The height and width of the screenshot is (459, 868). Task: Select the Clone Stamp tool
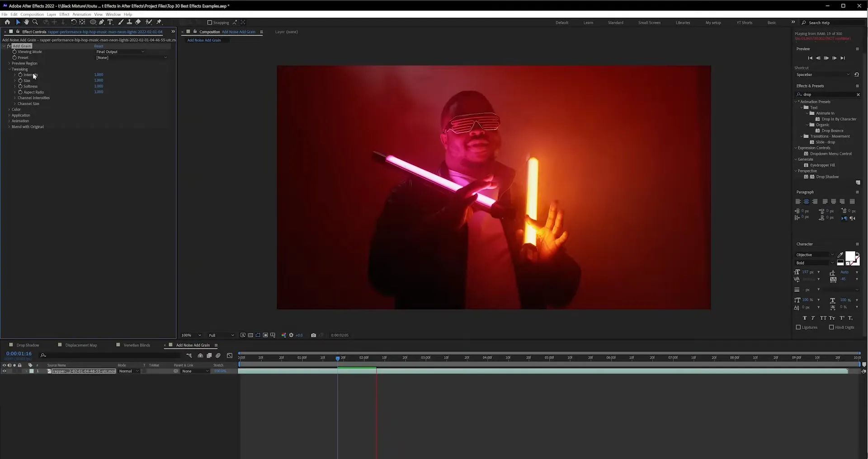[129, 22]
